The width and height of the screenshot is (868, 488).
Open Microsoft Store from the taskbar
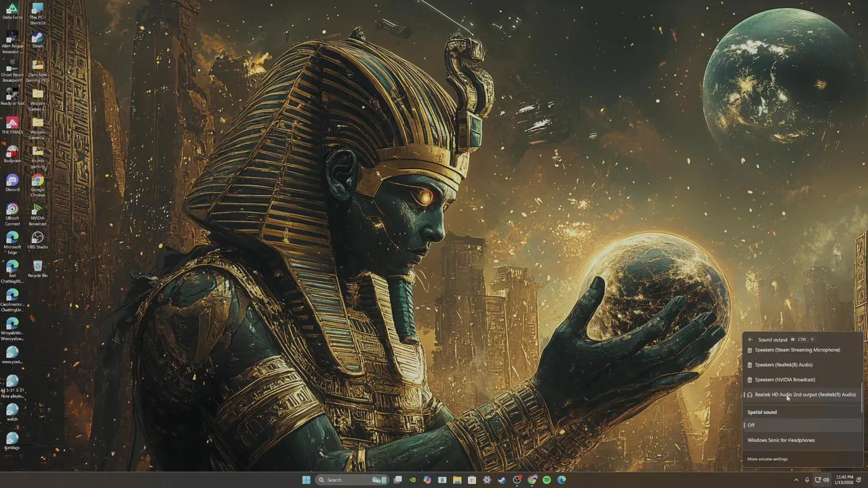(472, 480)
